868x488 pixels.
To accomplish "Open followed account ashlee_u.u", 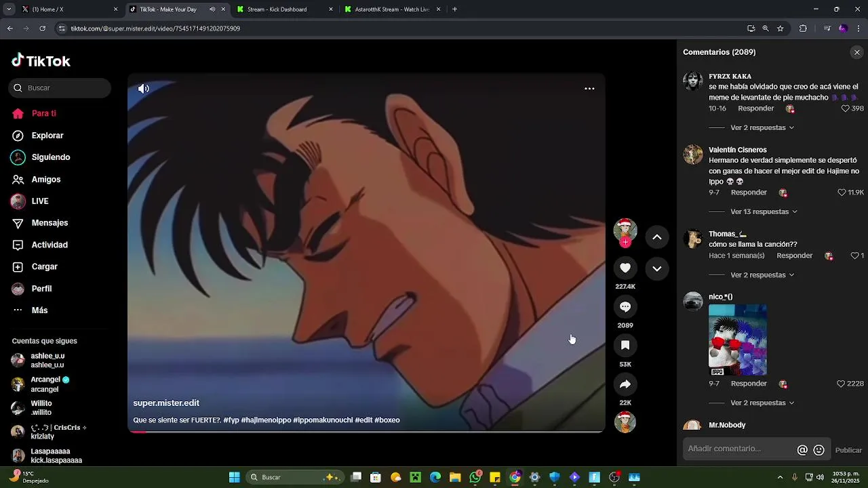I will (x=47, y=361).
